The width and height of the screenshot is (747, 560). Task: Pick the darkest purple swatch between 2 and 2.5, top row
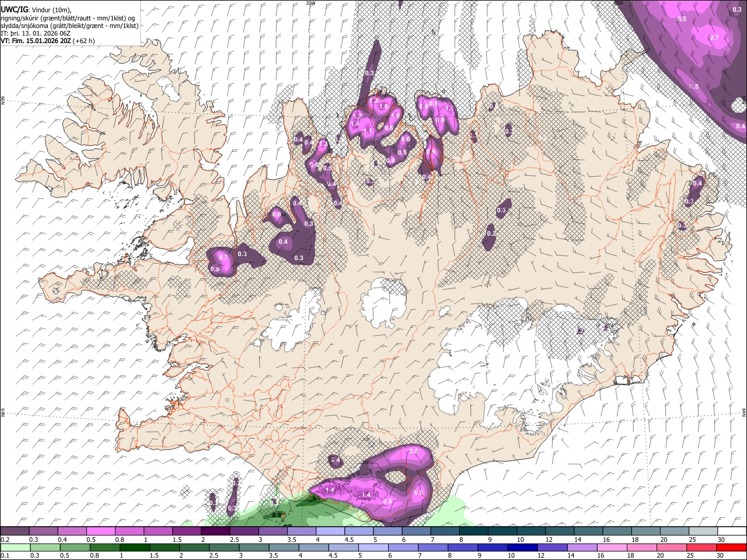(215, 531)
